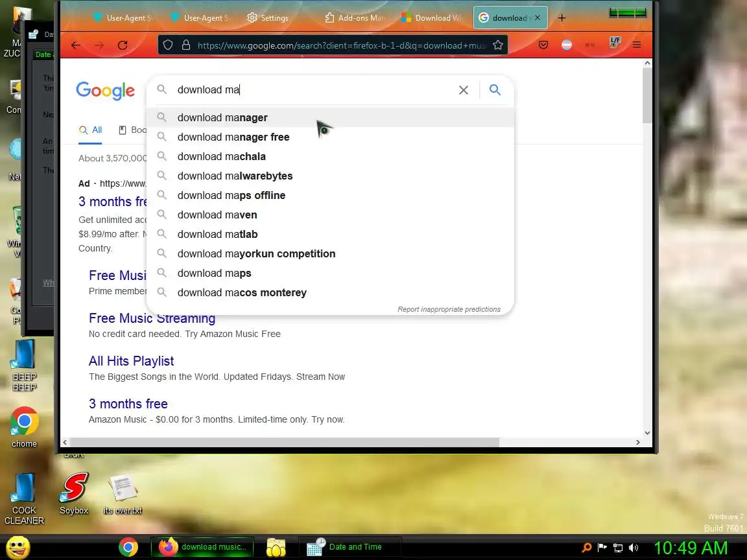This screenshot has width=747, height=560.
Task: Click the orange magnifier tray icon
Action: click(x=587, y=548)
